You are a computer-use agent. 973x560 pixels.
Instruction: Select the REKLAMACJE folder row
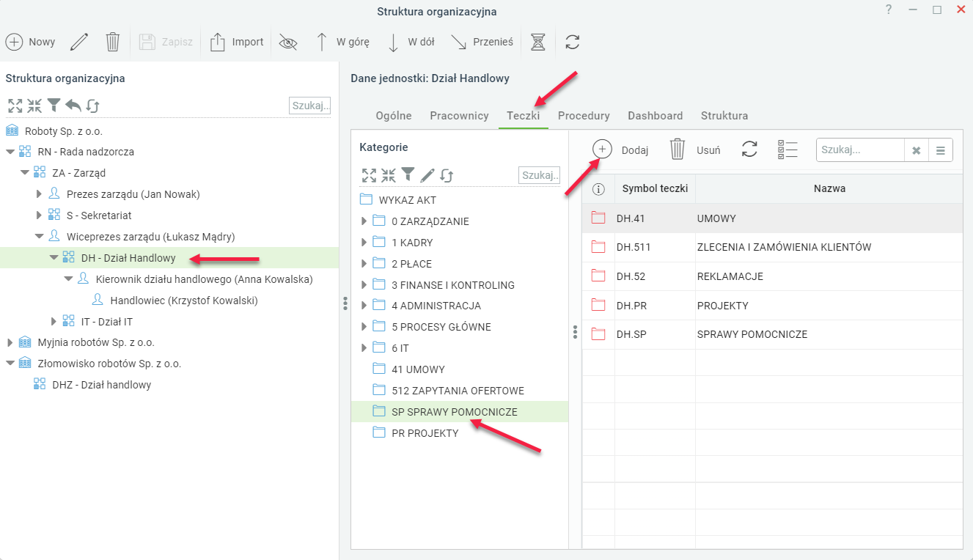(772, 276)
